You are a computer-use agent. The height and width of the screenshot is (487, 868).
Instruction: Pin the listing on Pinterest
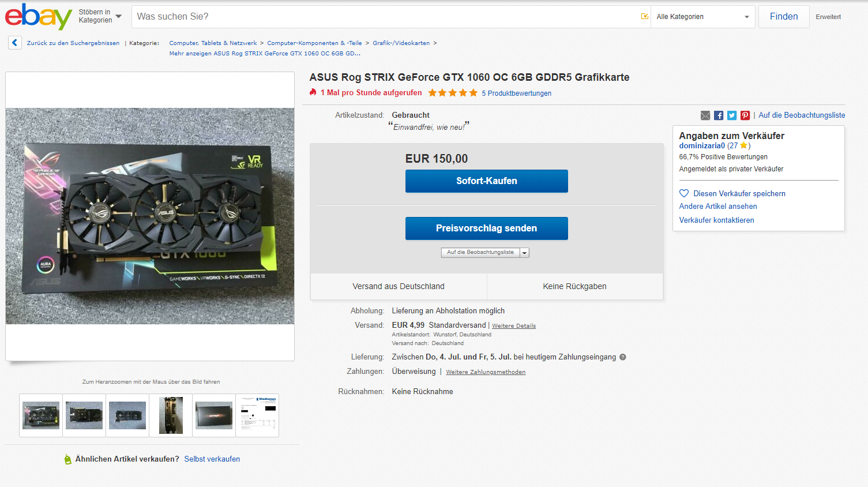point(745,115)
